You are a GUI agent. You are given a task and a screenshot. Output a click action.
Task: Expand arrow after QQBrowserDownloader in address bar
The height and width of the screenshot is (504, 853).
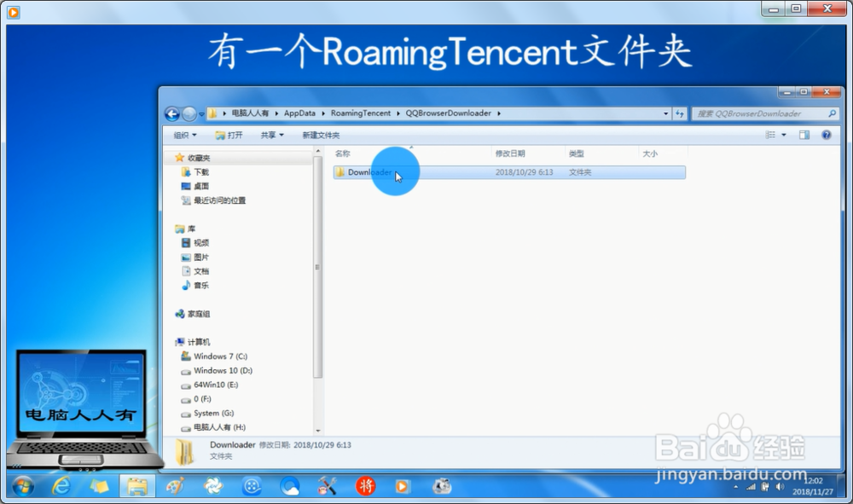(x=499, y=113)
